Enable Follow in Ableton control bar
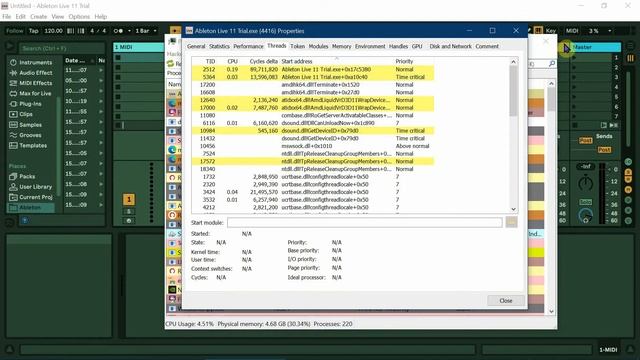Viewport: 640px width, 360px height. pos(15,31)
